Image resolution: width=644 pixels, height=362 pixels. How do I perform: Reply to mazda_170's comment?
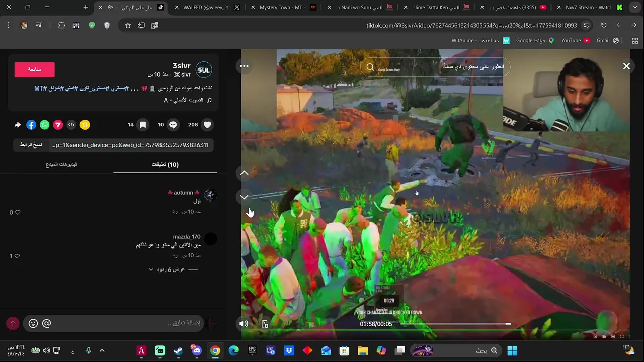pos(175,255)
